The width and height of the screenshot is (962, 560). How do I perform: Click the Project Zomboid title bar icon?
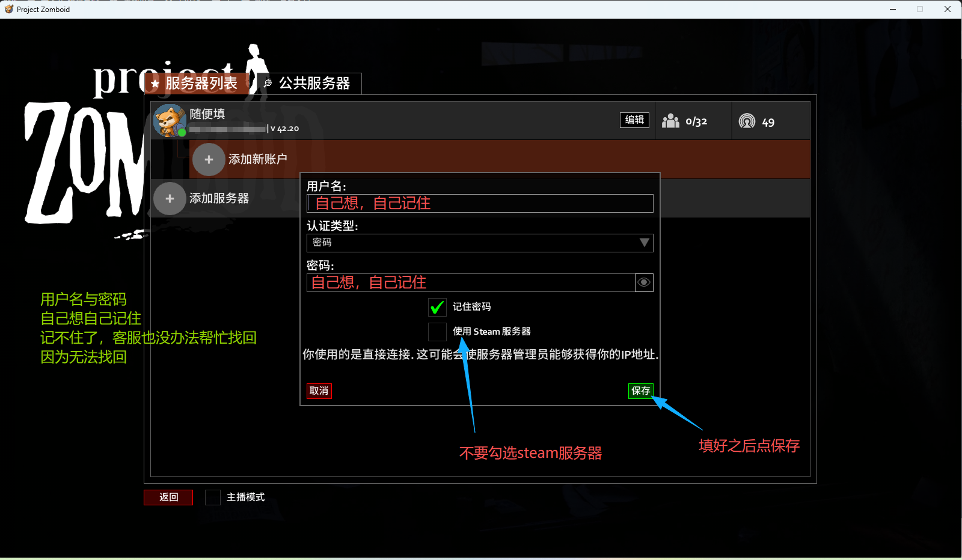pos(8,9)
